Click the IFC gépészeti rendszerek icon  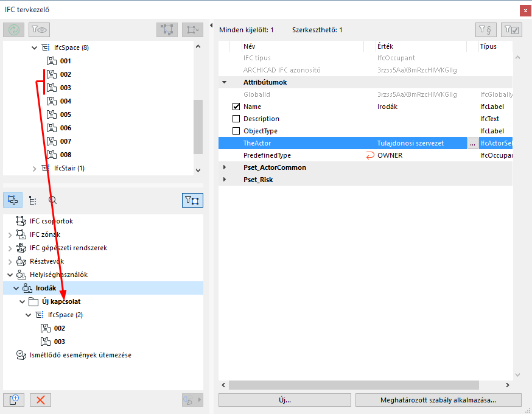[21, 248]
